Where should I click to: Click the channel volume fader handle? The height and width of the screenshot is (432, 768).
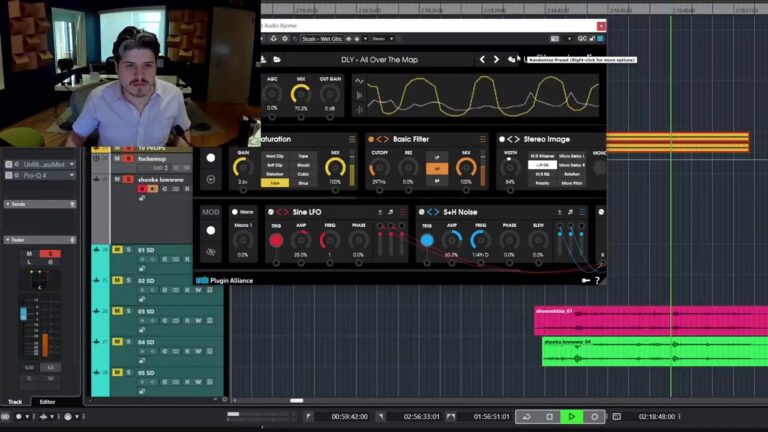24,313
